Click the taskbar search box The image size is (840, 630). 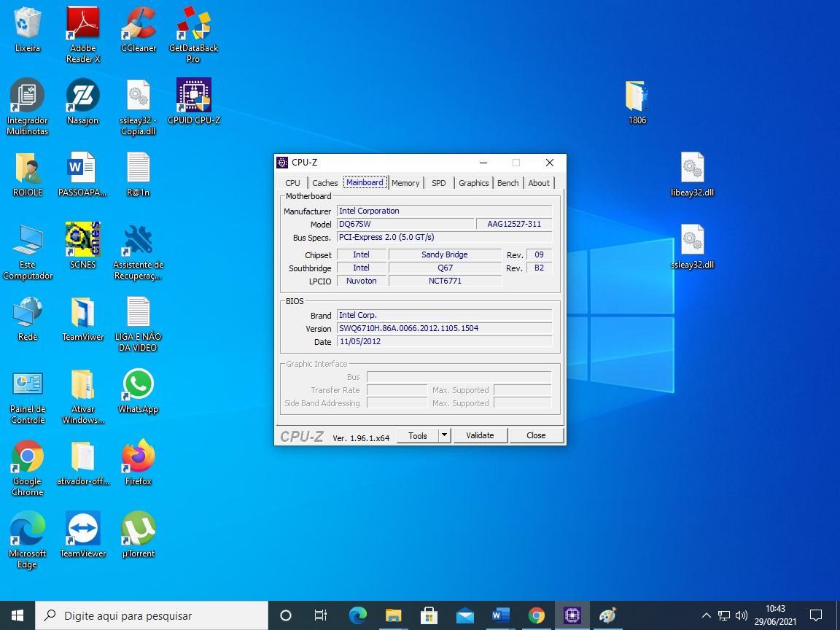click(152, 615)
